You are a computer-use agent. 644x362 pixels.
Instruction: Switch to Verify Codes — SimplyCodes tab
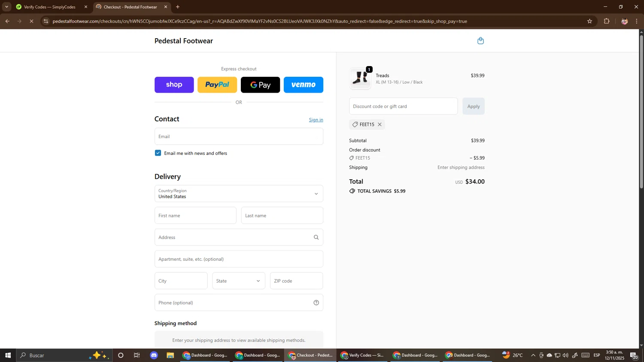pos(49,7)
